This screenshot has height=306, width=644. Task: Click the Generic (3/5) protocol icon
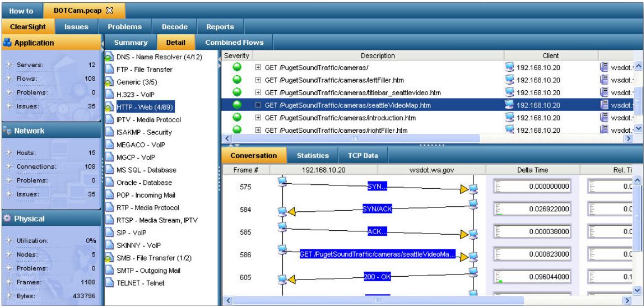coord(109,82)
